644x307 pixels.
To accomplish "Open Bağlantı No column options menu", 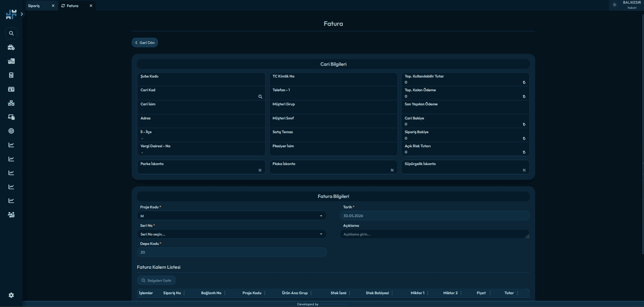I will 225,293.
